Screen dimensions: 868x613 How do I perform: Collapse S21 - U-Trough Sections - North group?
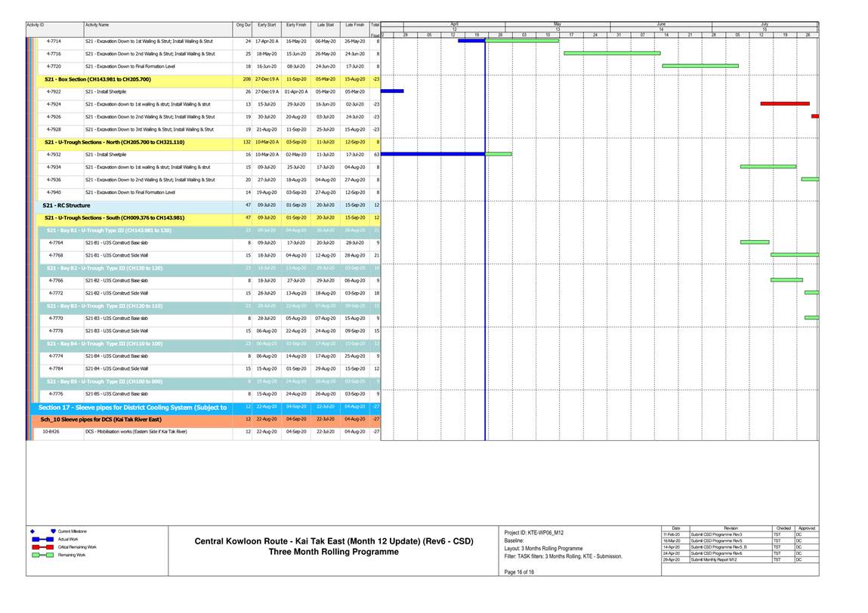coord(113,142)
